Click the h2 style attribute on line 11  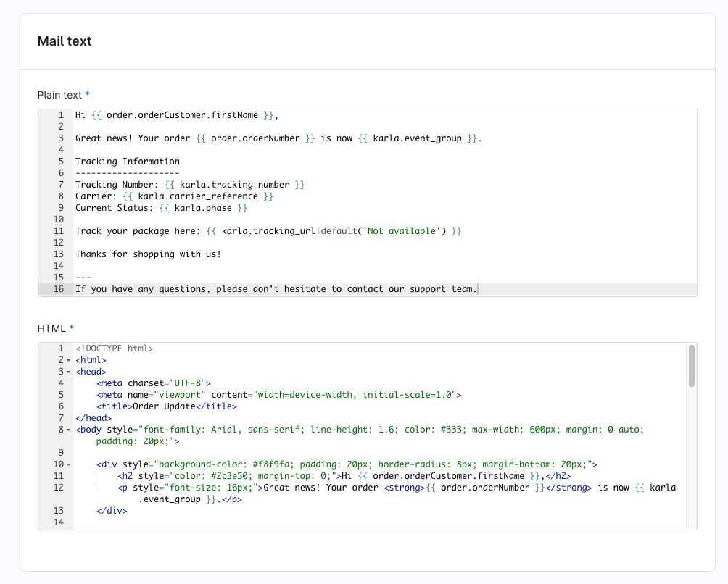click(152, 475)
